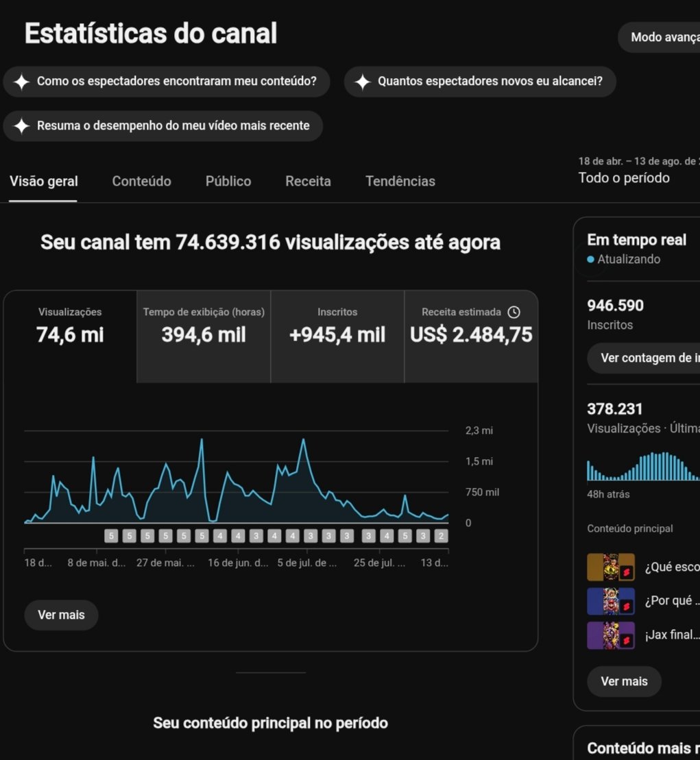This screenshot has height=760, width=700.
Task: Click the upload marker badge labeled 2
Action: click(441, 536)
